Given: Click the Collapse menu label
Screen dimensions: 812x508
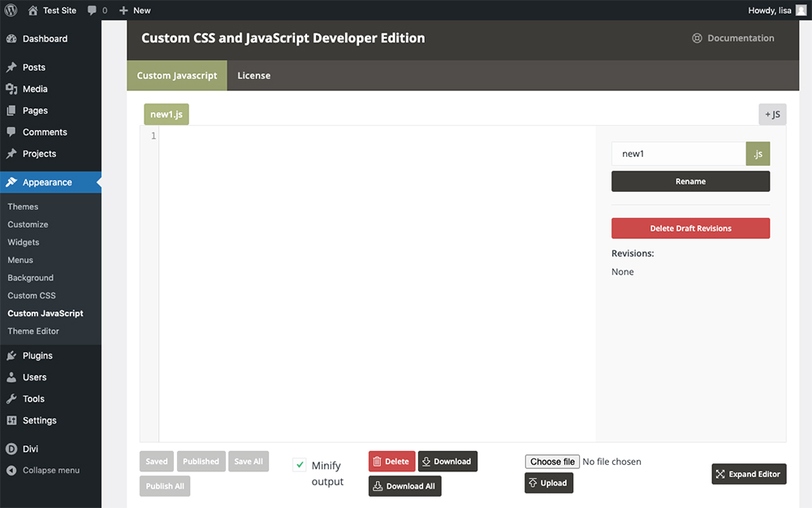Looking at the screenshot, I should click(x=50, y=470).
